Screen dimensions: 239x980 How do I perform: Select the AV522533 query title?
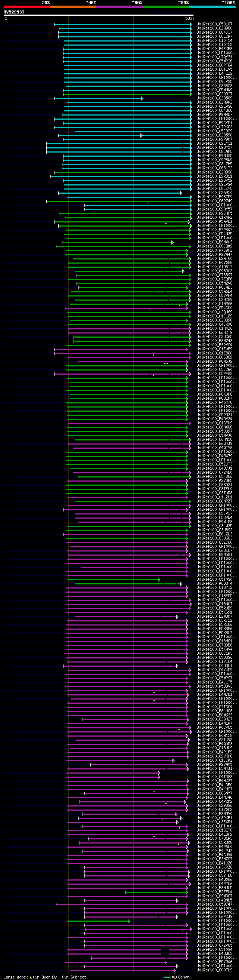(14, 12)
